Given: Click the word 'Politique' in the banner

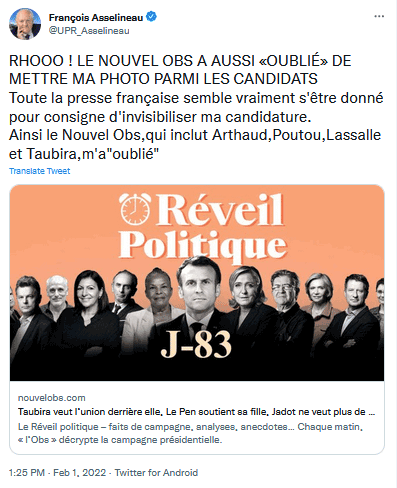Looking at the screenshot, I should (203, 245).
